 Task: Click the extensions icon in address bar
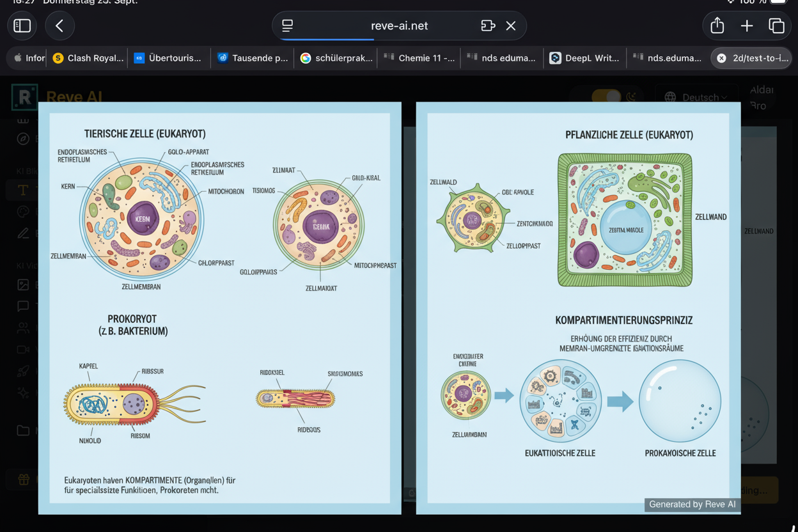coord(488,26)
